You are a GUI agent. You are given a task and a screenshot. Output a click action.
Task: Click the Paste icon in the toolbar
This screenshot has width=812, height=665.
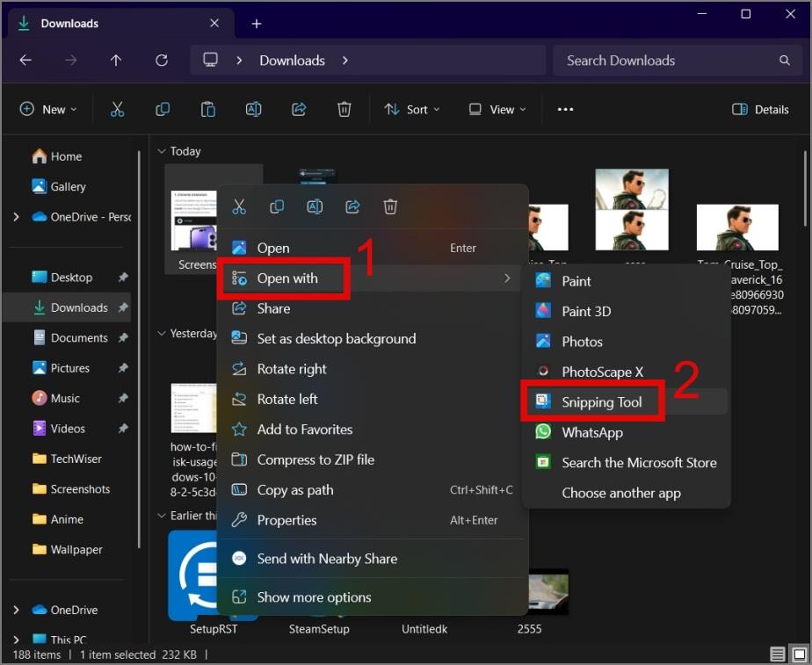click(x=208, y=109)
